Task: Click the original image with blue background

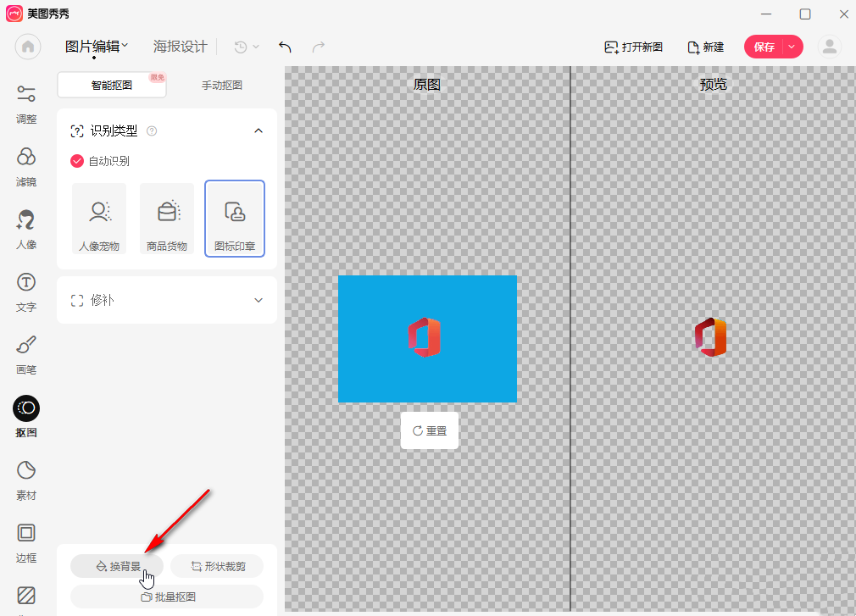Action: 427,339
